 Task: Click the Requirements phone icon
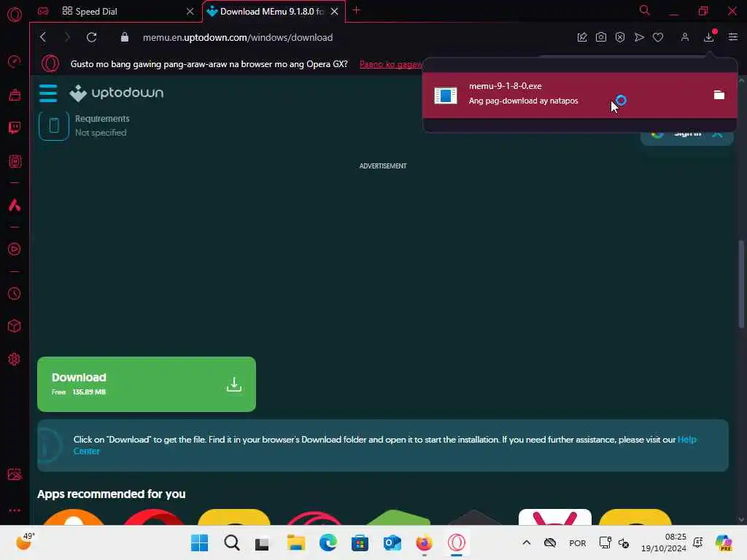tap(54, 125)
